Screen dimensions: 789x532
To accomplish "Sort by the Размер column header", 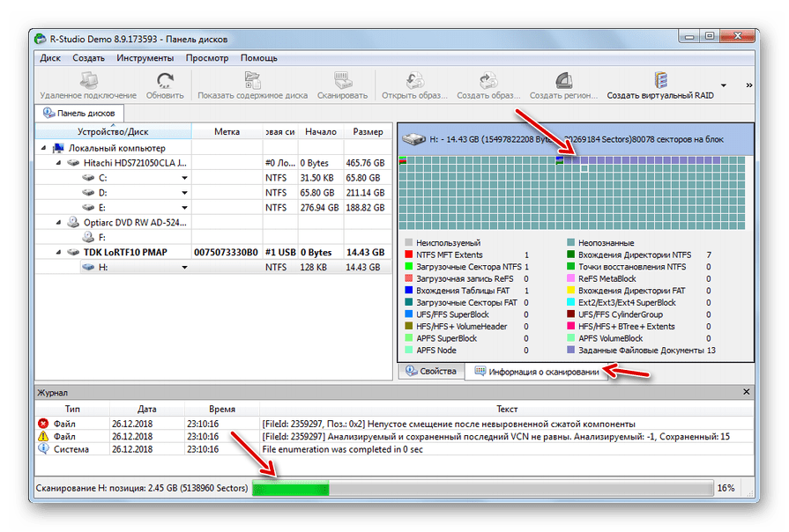I will click(x=368, y=132).
